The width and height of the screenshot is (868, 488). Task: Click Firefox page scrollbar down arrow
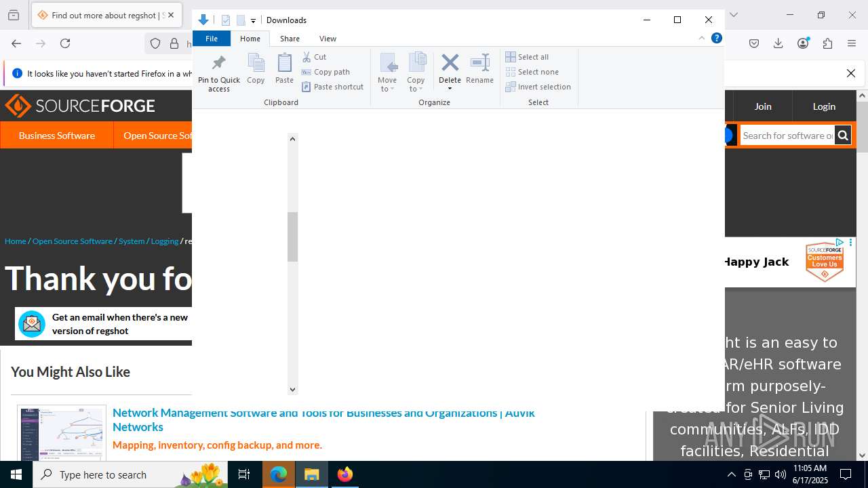(x=862, y=455)
